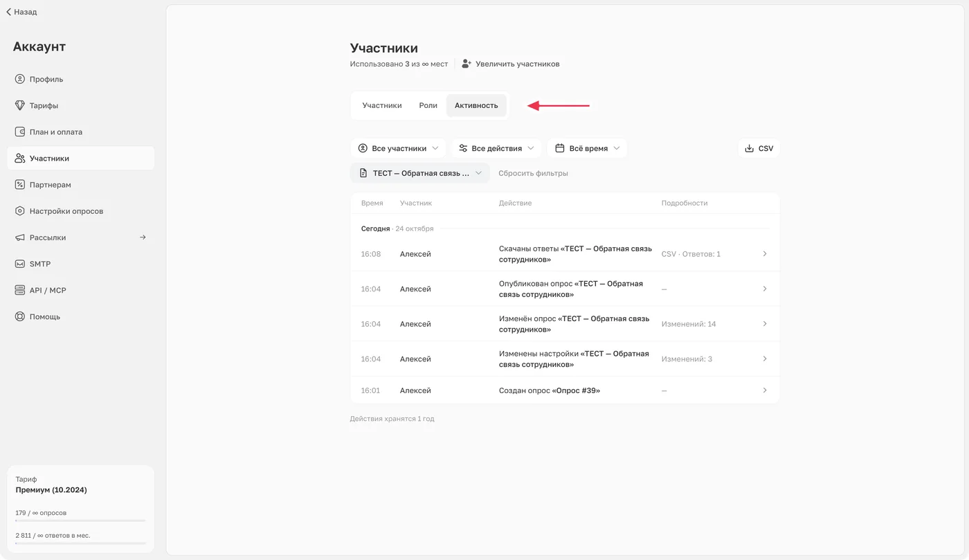Screen dimensions: 969x560
Task: Click the calendar icon in Всё время filter
Action: point(560,148)
